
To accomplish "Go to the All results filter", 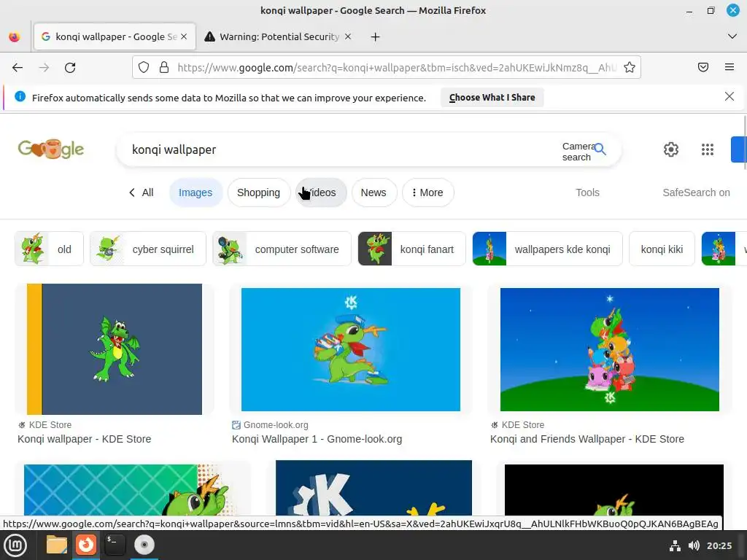I will (142, 192).
